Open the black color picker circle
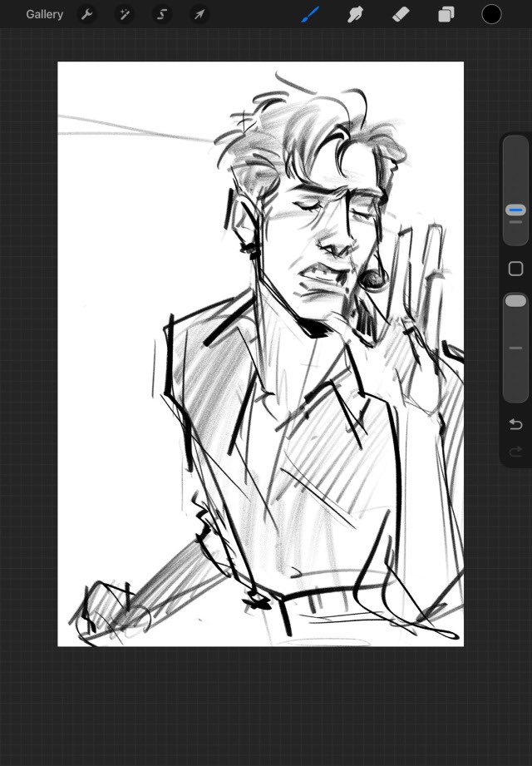Screen dimensions: 532x766 (491, 14)
